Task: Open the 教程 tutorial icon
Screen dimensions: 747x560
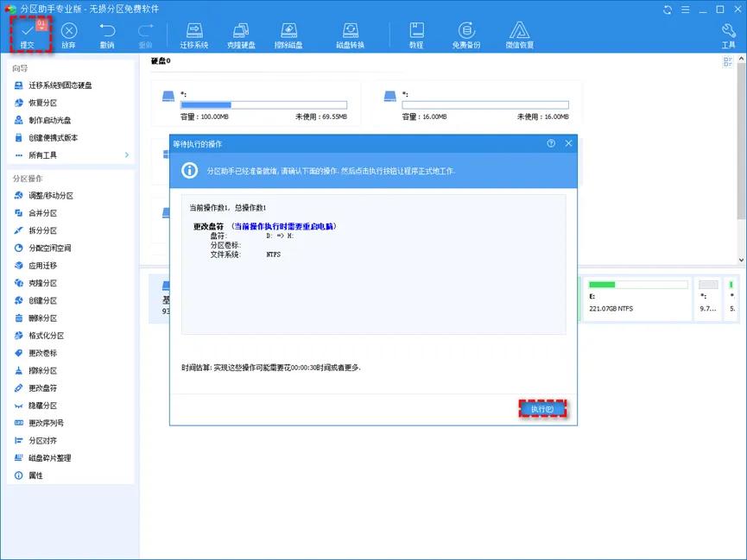Action: pyautogui.click(x=416, y=35)
